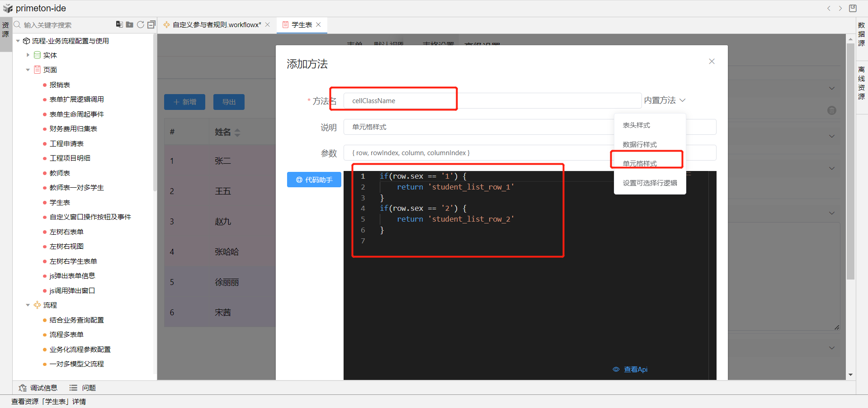Collapse the 页面 tree node
868x408 pixels.
[x=28, y=70]
